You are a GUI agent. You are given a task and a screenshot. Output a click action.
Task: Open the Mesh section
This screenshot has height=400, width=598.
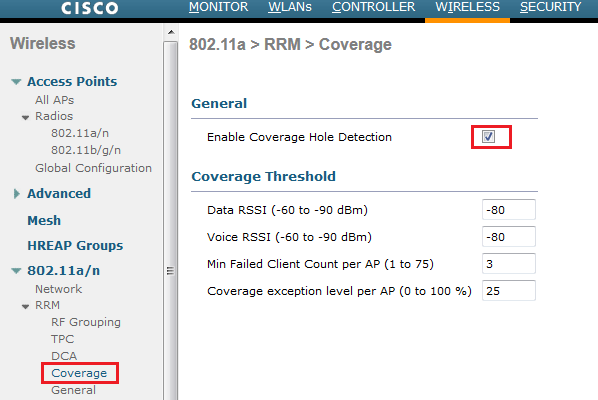tap(44, 221)
